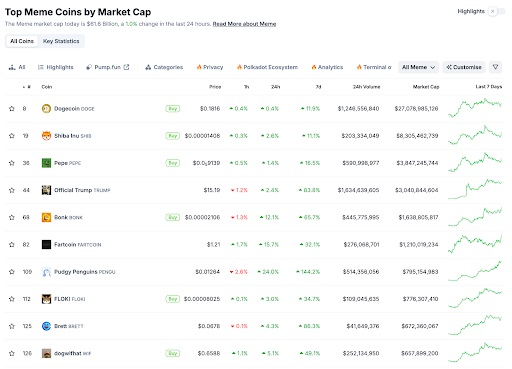Open the Official Trump name link
This screenshot has width=512, height=369.
coord(73,190)
